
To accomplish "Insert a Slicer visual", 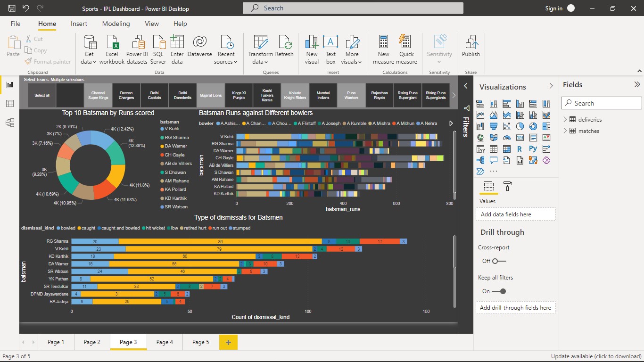I will 480,149.
